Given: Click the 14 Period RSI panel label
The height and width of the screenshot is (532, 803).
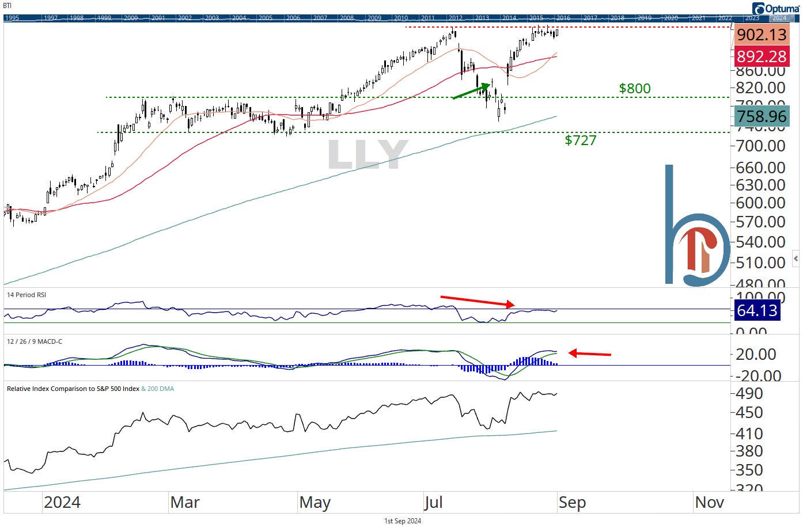Looking at the screenshot, I should point(26,295).
